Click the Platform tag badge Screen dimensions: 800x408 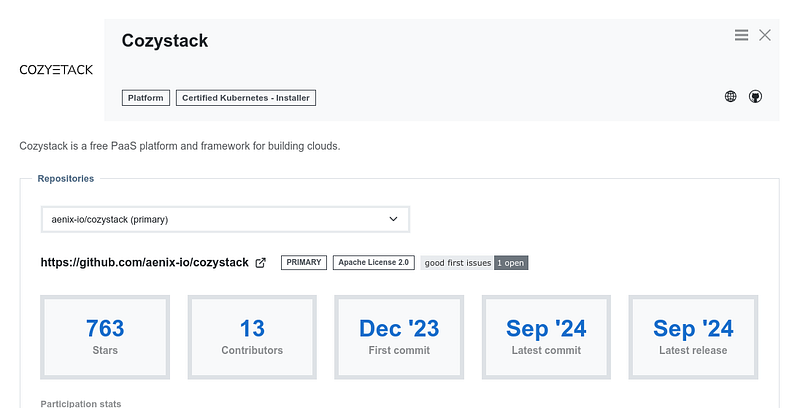145,98
